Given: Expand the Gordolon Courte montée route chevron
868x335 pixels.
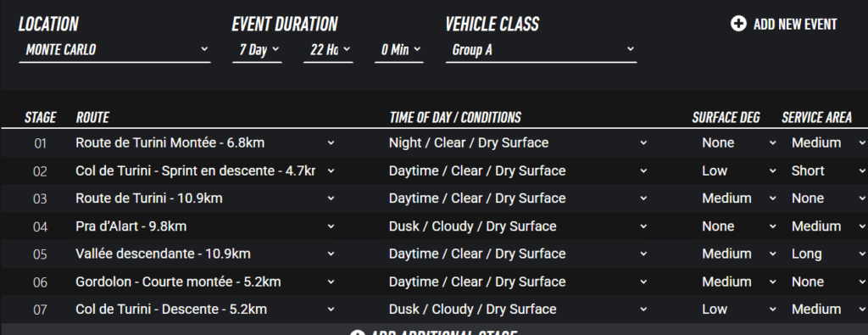Looking at the screenshot, I should click(331, 282).
